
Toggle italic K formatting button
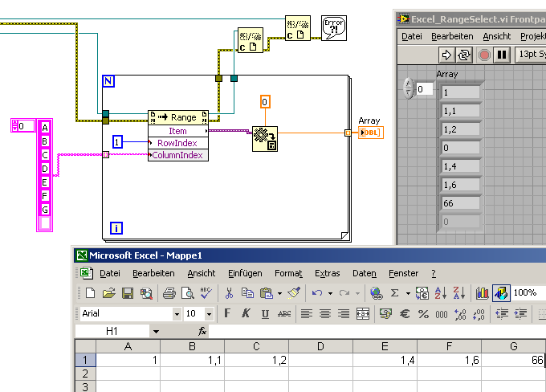(x=246, y=313)
